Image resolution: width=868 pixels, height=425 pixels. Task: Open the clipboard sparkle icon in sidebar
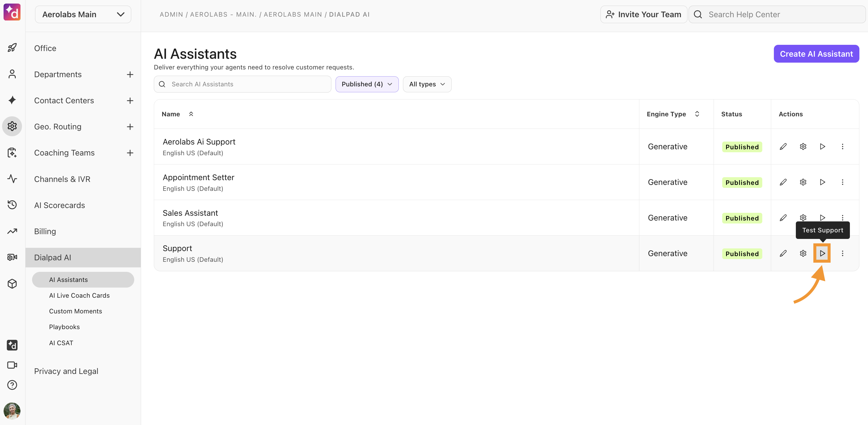[12, 153]
